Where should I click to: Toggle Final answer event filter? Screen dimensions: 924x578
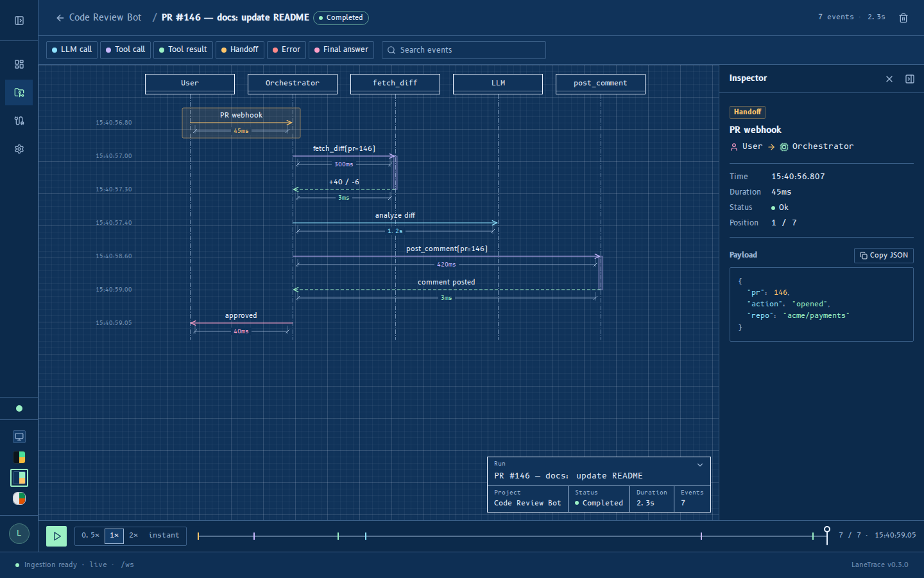coord(341,49)
